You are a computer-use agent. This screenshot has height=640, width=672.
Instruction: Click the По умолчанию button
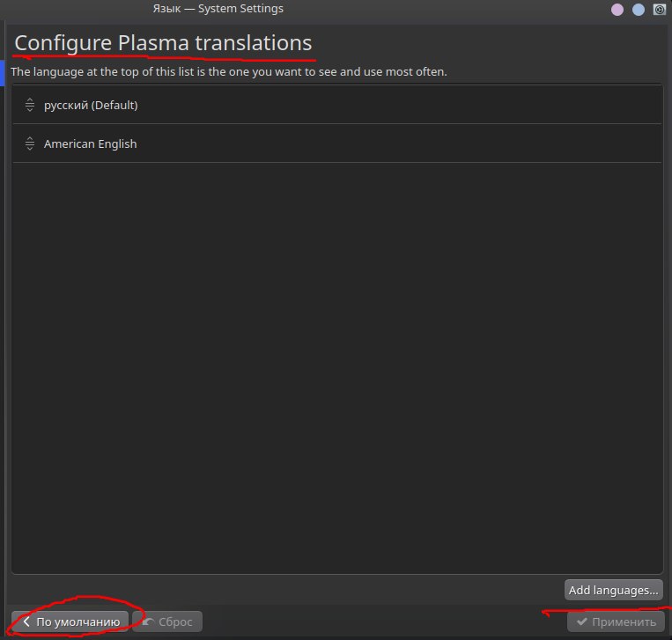click(70, 622)
